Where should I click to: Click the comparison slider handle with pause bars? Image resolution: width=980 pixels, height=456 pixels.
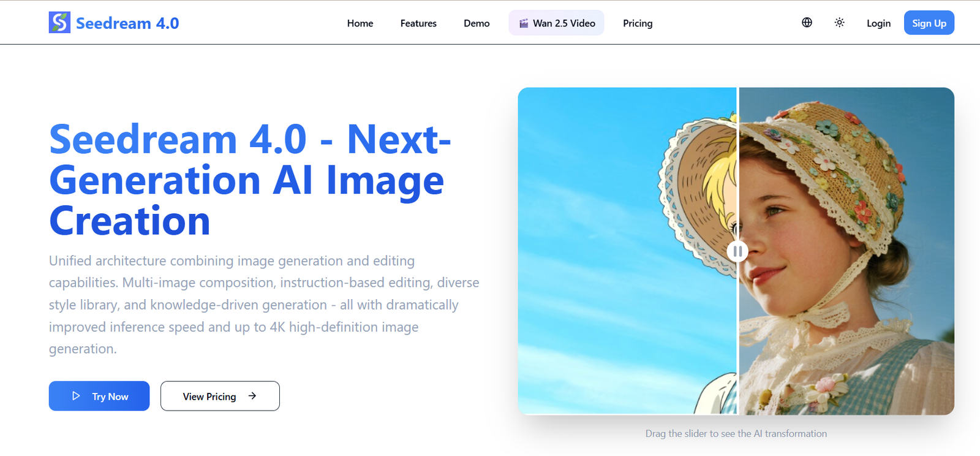pos(737,251)
